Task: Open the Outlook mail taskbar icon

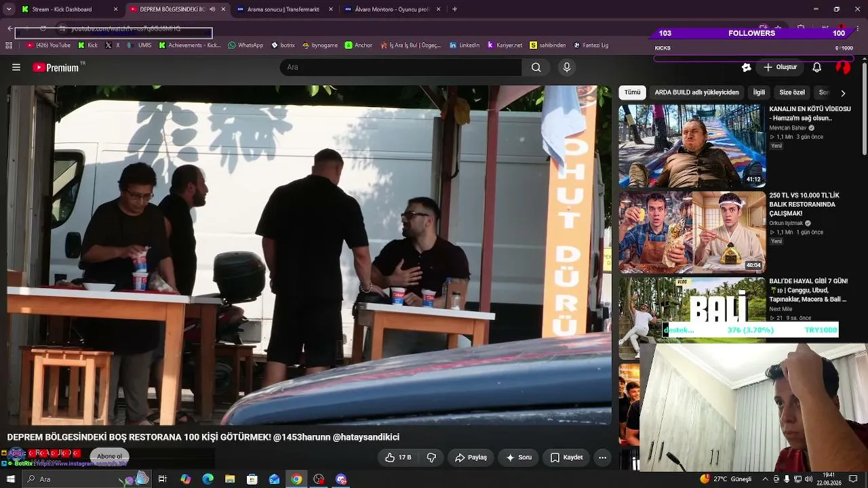Action: click(275, 479)
